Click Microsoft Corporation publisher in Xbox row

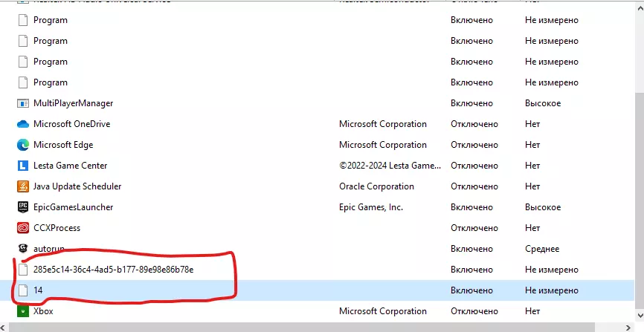click(x=383, y=311)
